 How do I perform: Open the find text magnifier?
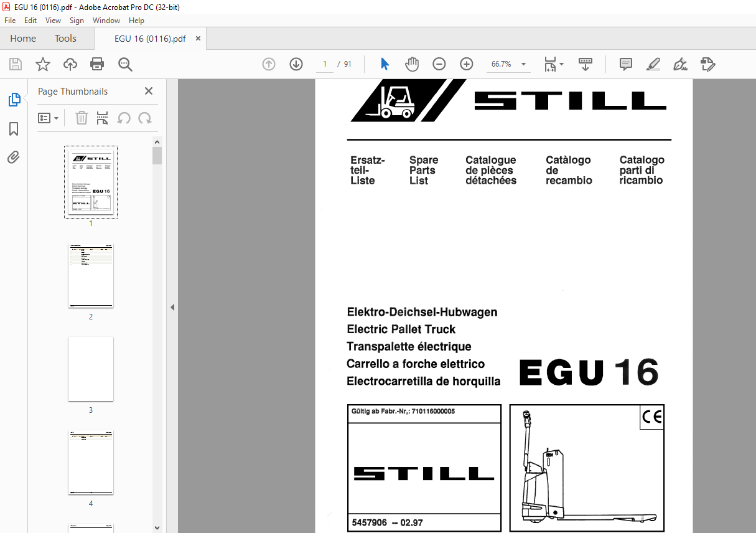click(x=125, y=64)
